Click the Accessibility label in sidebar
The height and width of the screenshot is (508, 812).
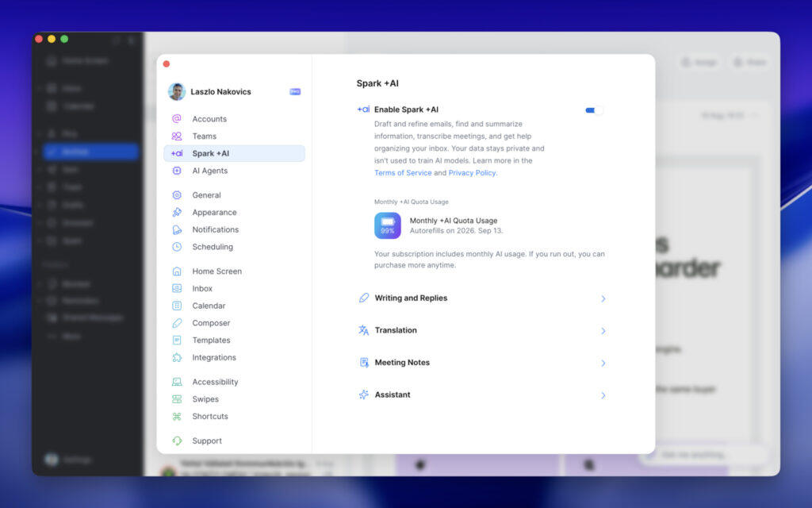[x=215, y=382]
